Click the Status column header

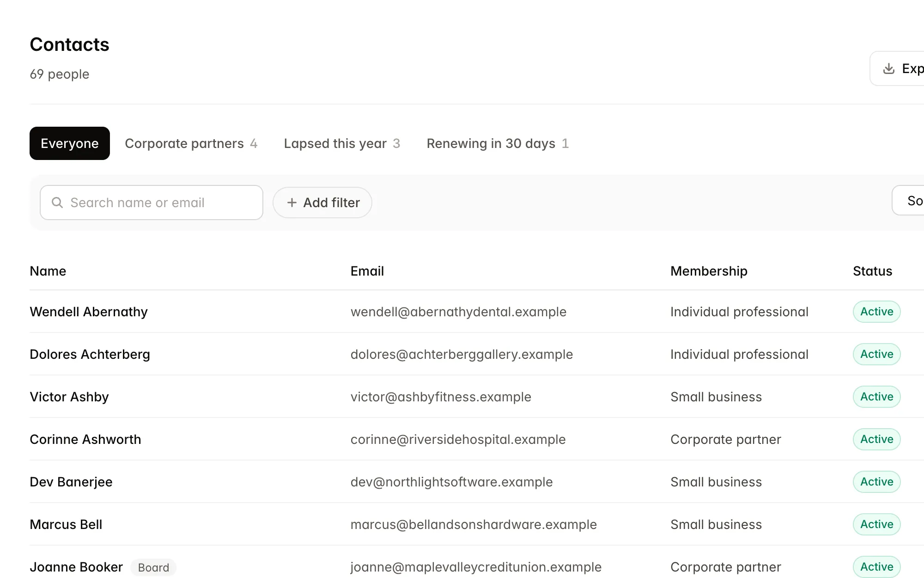coord(872,271)
